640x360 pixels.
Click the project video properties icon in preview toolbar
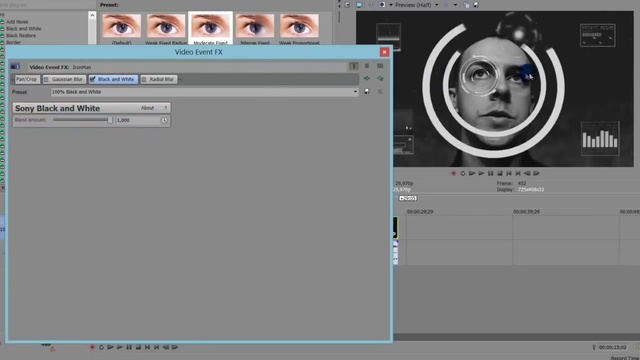pyautogui.click(x=347, y=5)
